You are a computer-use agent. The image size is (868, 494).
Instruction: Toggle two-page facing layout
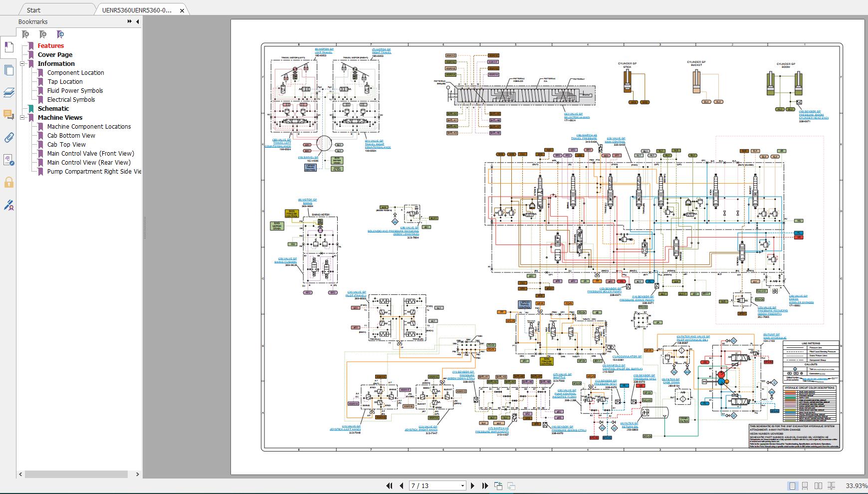(818, 486)
